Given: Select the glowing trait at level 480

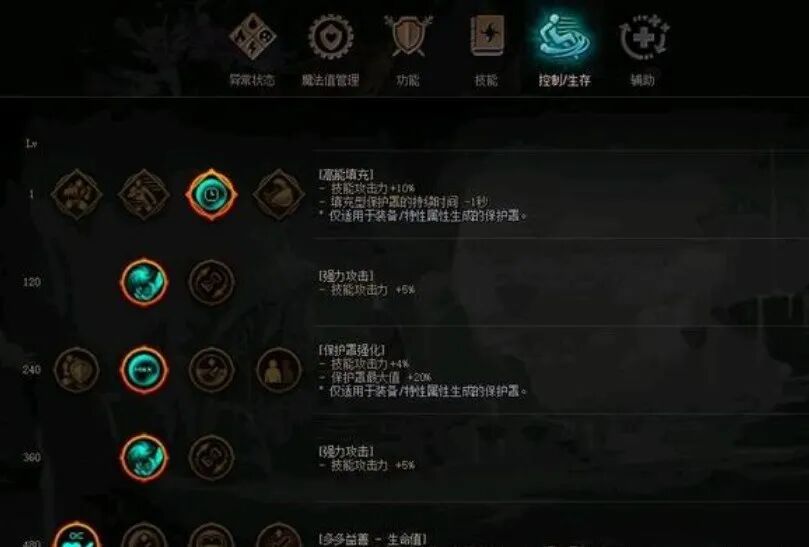Looking at the screenshot, I should [76, 535].
